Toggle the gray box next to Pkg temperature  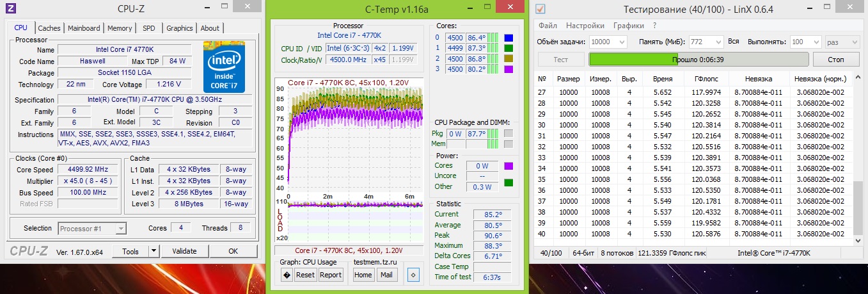[509, 134]
